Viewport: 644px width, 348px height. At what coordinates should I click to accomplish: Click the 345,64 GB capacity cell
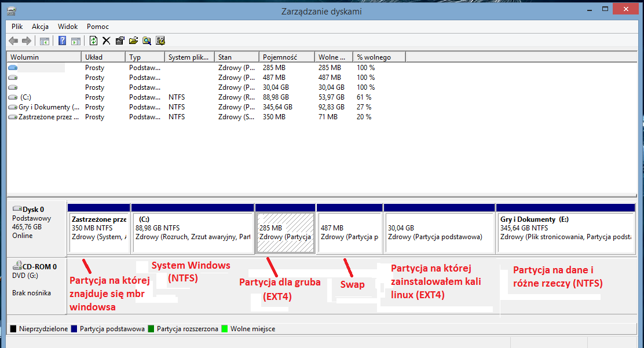(277, 107)
